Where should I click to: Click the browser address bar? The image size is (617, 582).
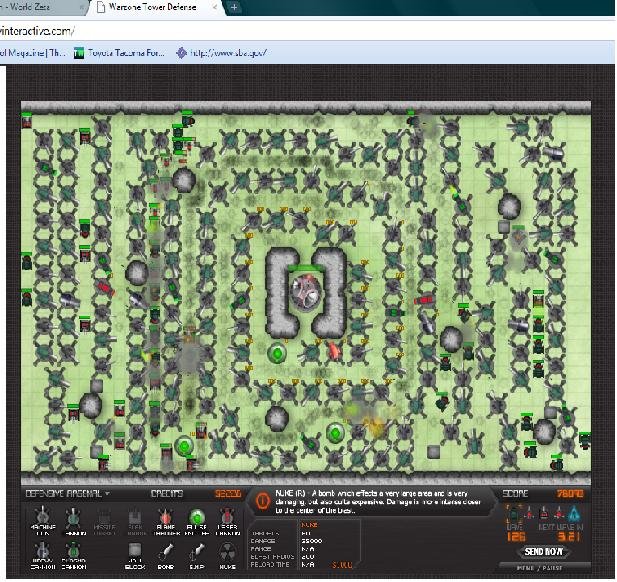[307, 31]
